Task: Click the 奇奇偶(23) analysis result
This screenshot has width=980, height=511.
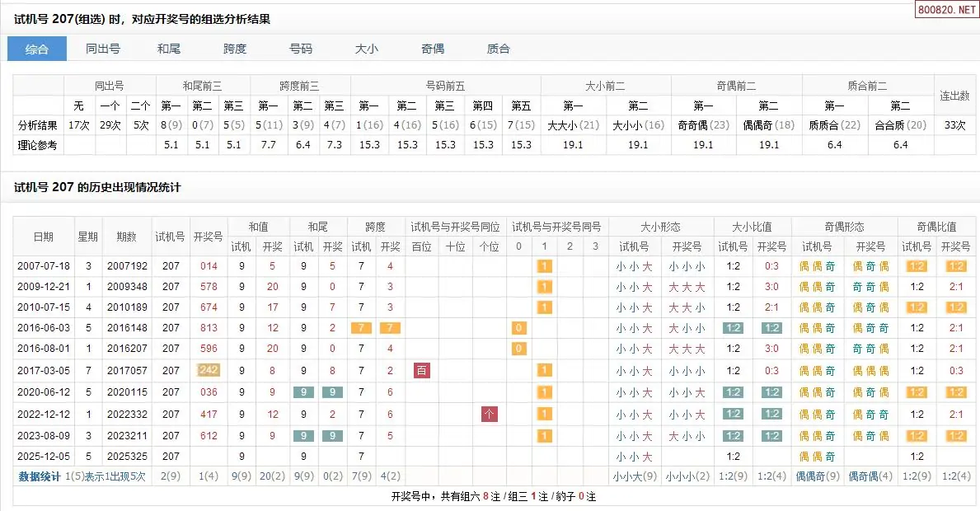Action: click(x=703, y=125)
